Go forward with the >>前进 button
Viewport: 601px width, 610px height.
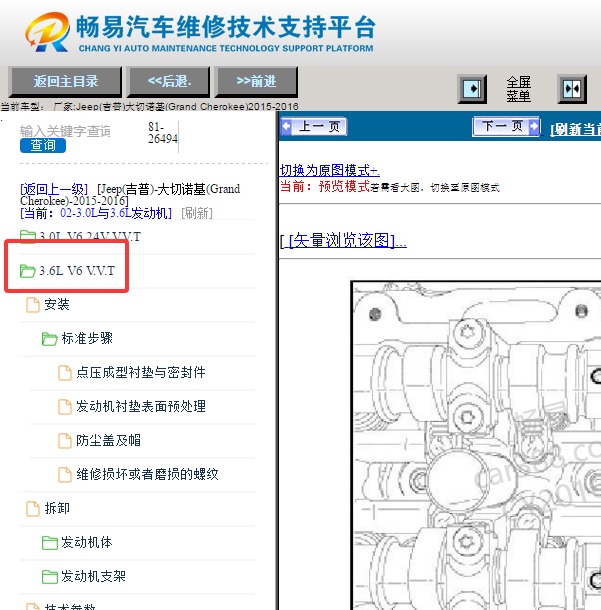click(x=256, y=81)
